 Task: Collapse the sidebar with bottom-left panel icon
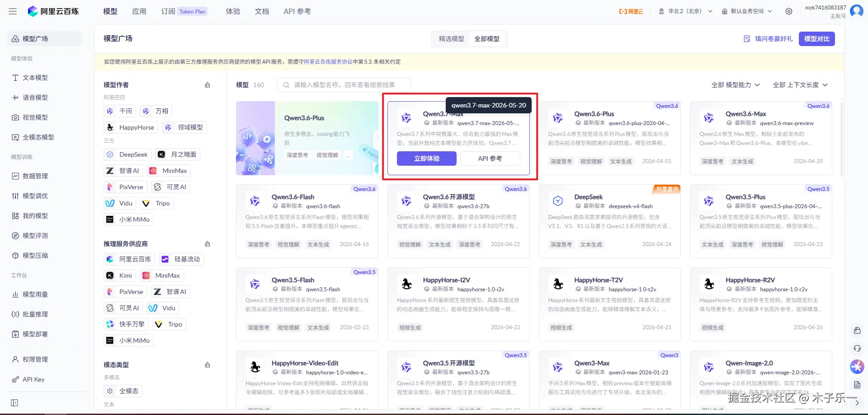tap(14, 403)
